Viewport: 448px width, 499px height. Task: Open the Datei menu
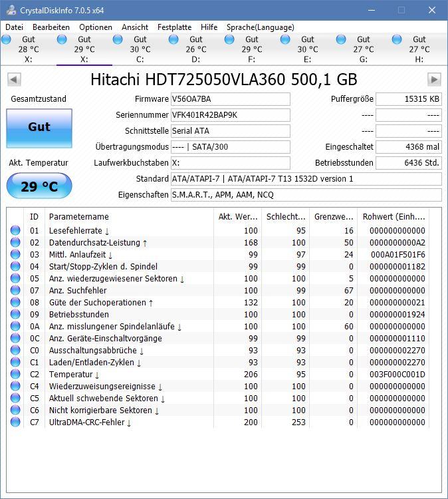click(15, 27)
